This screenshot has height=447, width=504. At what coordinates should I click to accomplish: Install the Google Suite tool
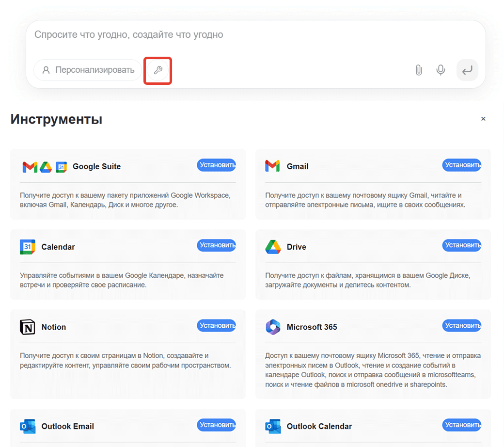216,165
